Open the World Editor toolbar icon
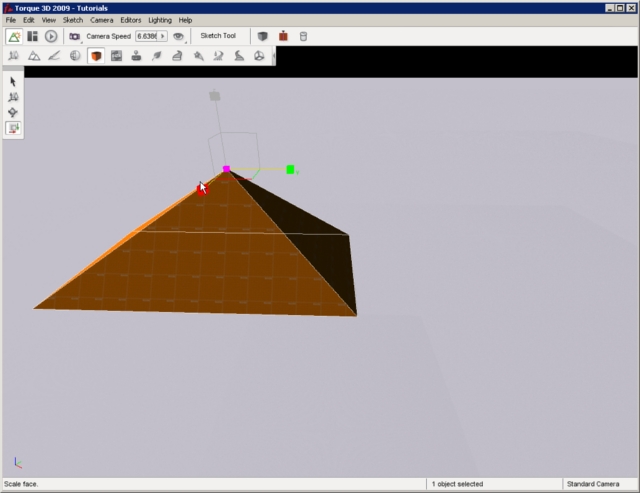 (x=14, y=36)
